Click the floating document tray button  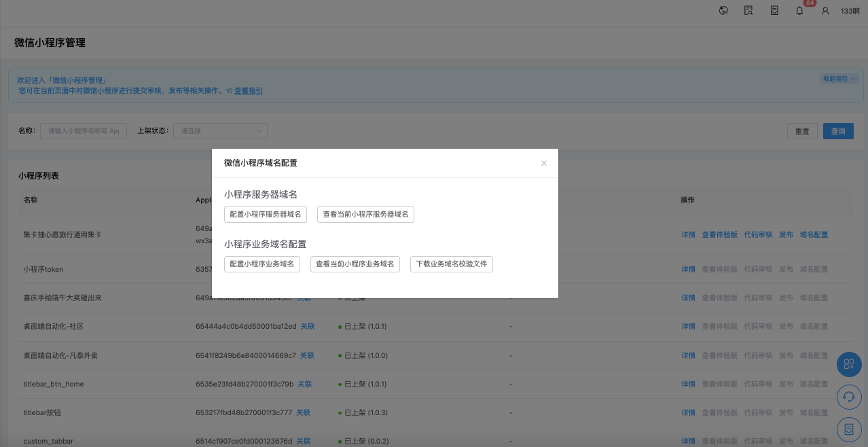coord(848,429)
